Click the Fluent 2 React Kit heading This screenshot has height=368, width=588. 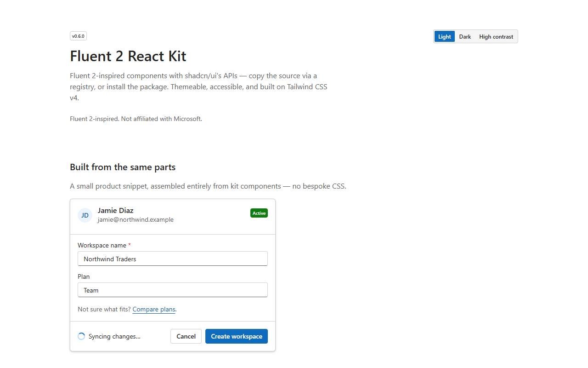(x=128, y=56)
